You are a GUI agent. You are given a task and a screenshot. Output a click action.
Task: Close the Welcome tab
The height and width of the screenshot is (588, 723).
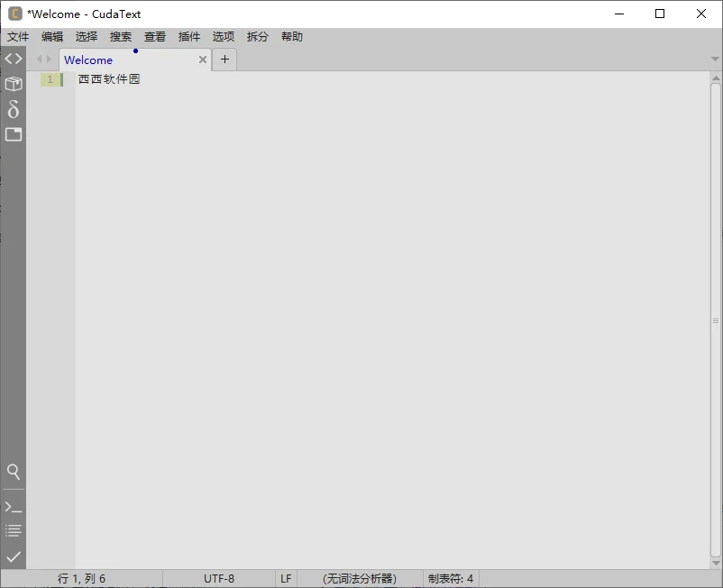[203, 60]
